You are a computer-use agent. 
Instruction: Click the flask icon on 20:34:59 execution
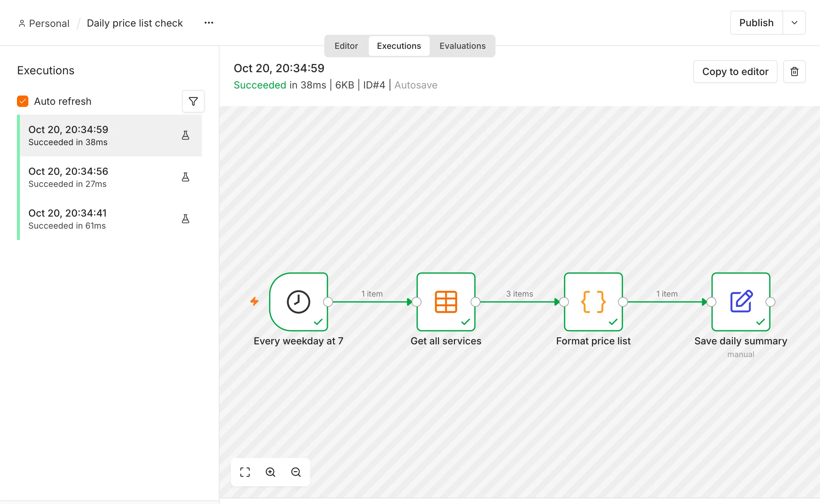(x=186, y=135)
